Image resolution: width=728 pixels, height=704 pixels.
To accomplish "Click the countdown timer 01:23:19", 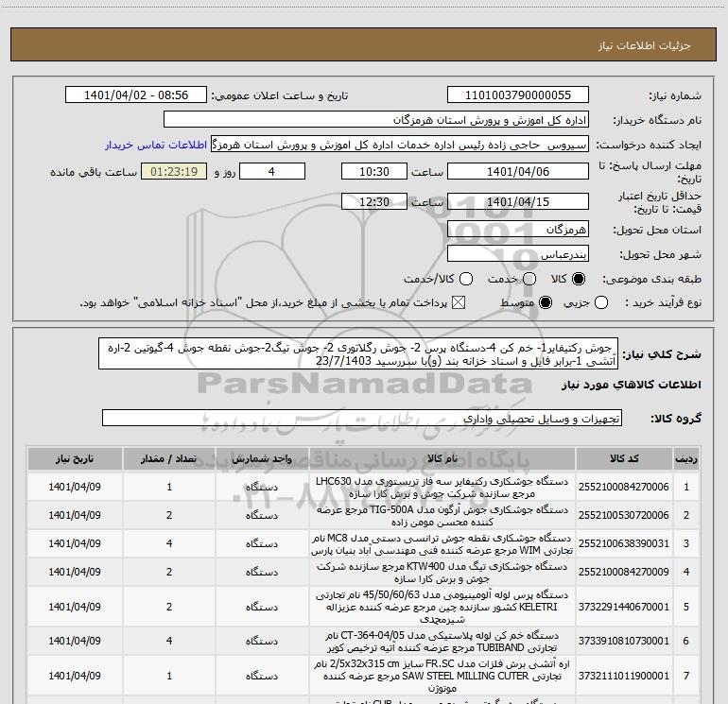I will pos(174,171).
